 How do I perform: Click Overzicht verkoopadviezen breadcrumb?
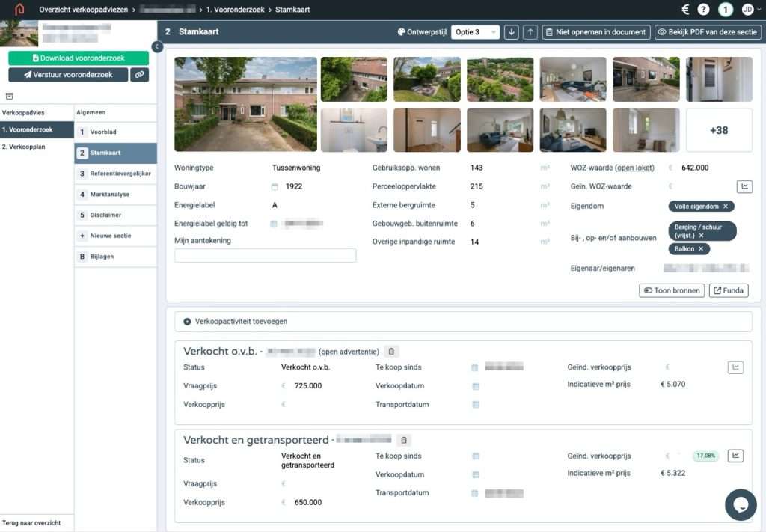84,10
